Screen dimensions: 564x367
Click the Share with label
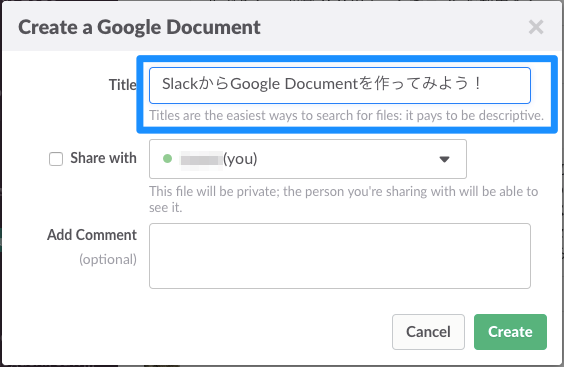pos(103,158)
